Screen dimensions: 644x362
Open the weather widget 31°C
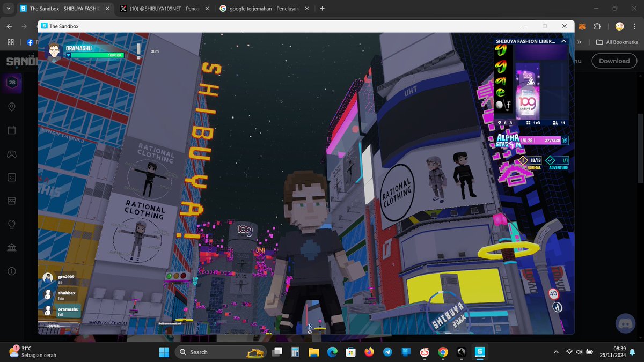coord(32,352)
